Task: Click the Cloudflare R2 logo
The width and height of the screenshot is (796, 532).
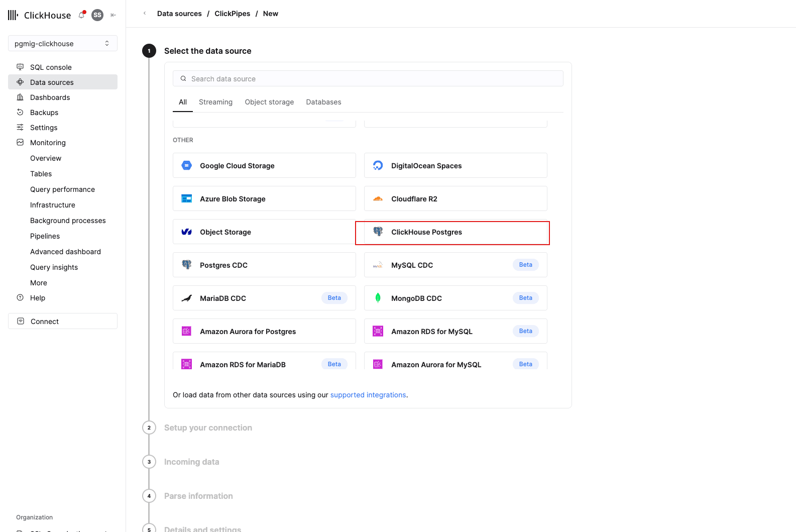Action: pos(378,198)
